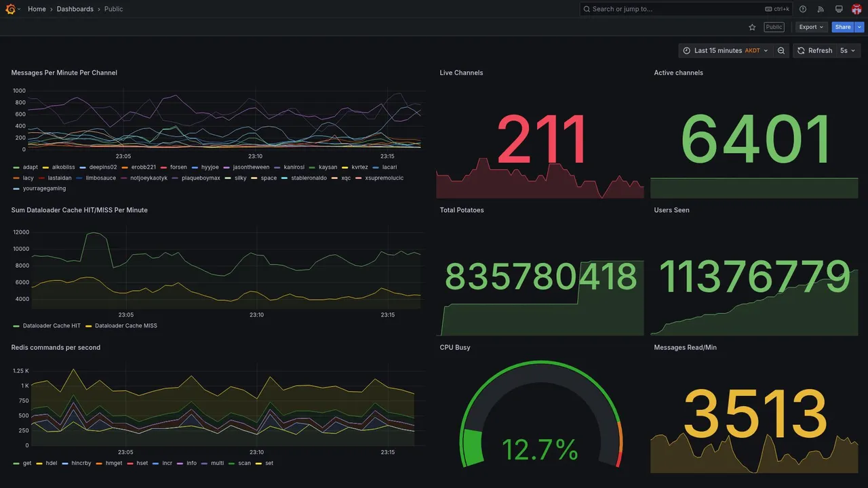This screenshot has width=868, height=488.
Task: Star this dashboard as favorite
Action: (752, 27)
